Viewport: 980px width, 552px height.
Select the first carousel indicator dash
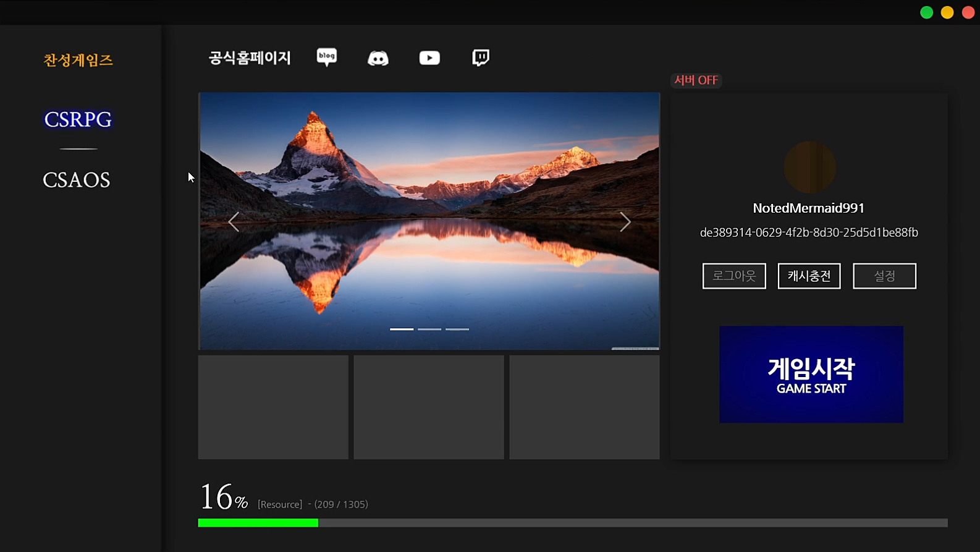402,329
